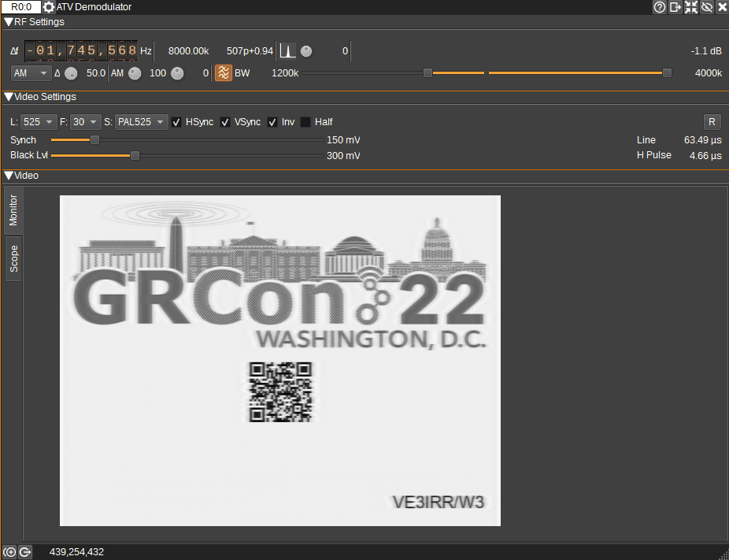Shrink the ATV Demodulator window
This screenshot has width=729, height=560.
coord(691,7)
